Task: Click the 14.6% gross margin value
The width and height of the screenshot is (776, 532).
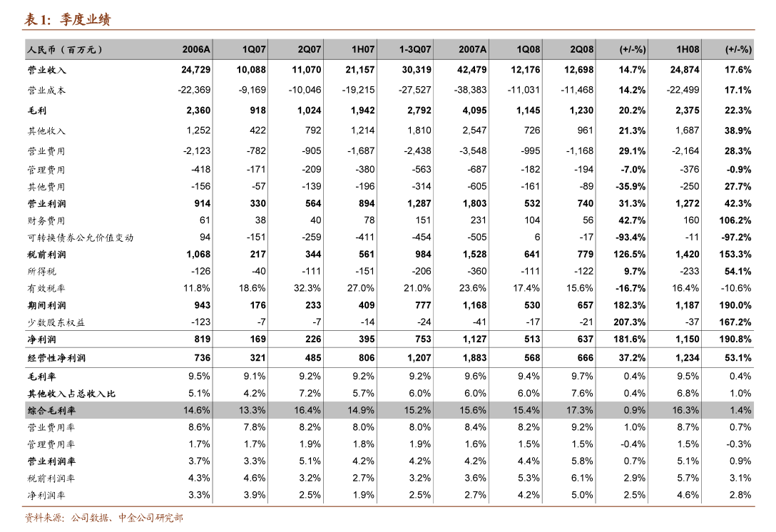Action: tap(197, 411)
